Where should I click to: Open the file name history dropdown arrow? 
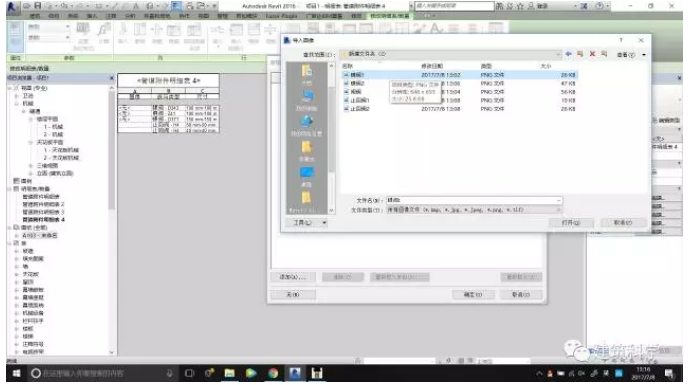click(558, 200)
